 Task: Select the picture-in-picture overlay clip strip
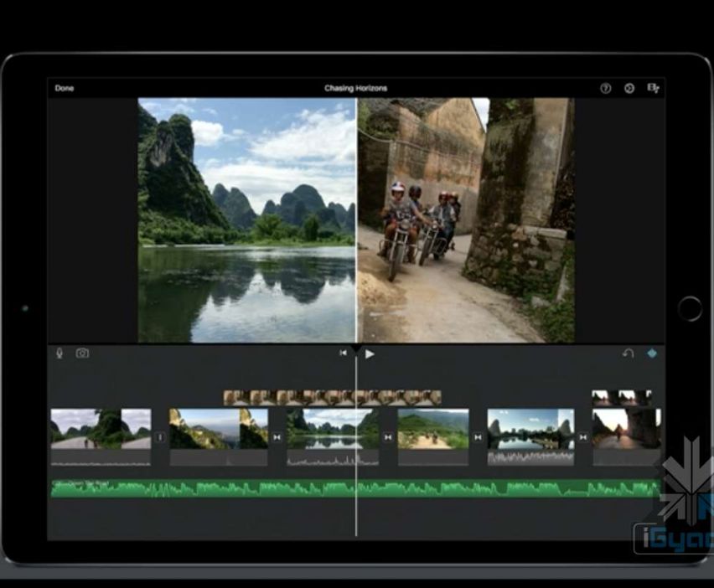point(332,398)
